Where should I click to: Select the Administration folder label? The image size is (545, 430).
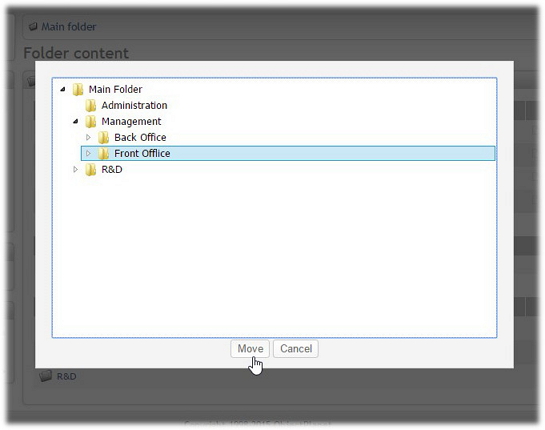click(134, 105)
